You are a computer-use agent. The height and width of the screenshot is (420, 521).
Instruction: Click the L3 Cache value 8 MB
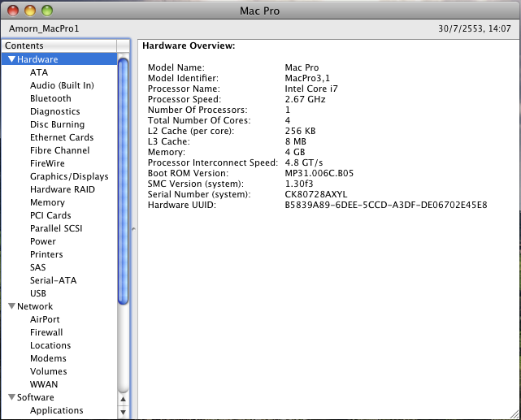295,141
